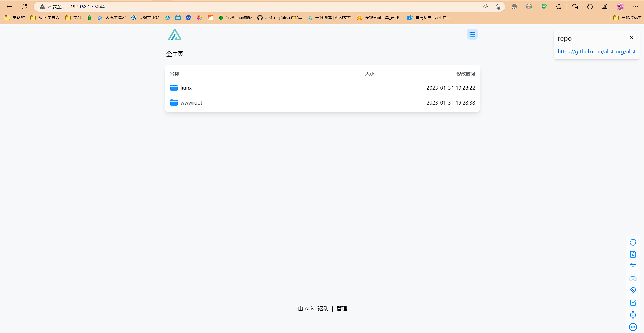Image resolution: width=644 pixels, height=333 pixels.
Task: Open alist-org/alist GitHub bookmark
Action: tap(280, 18)
